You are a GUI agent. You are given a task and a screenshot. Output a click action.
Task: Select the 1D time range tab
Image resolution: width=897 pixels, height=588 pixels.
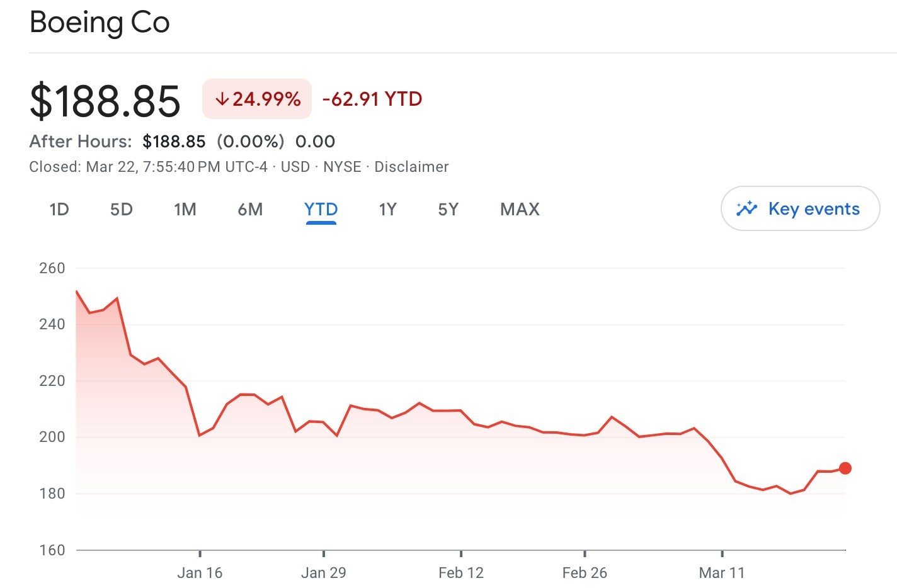(59, 209)
